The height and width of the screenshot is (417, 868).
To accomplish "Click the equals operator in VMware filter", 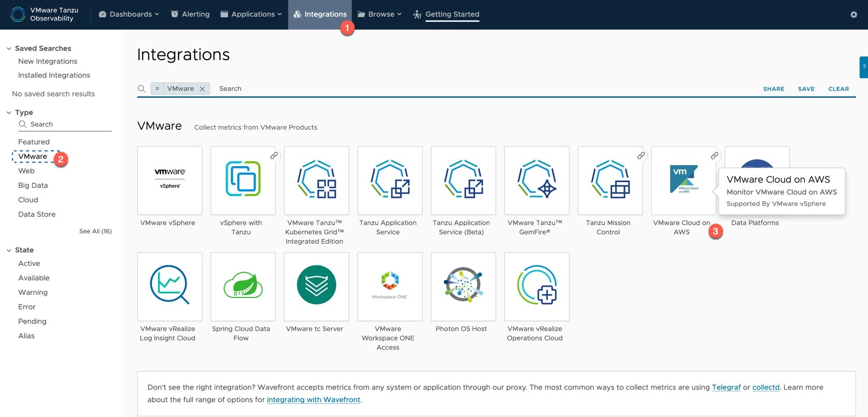I will coord(157,88).
